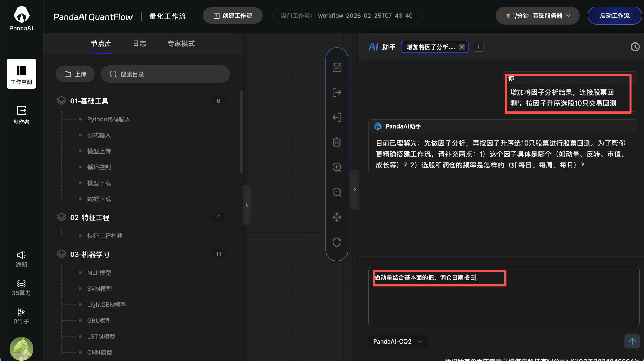Select the 数据下载 node
The width and height of the screenshot is (644, 361).
99,199
